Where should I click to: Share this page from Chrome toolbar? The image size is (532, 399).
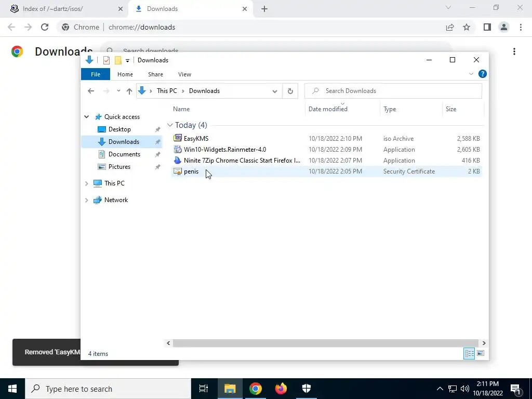click(x=449, y=27)
